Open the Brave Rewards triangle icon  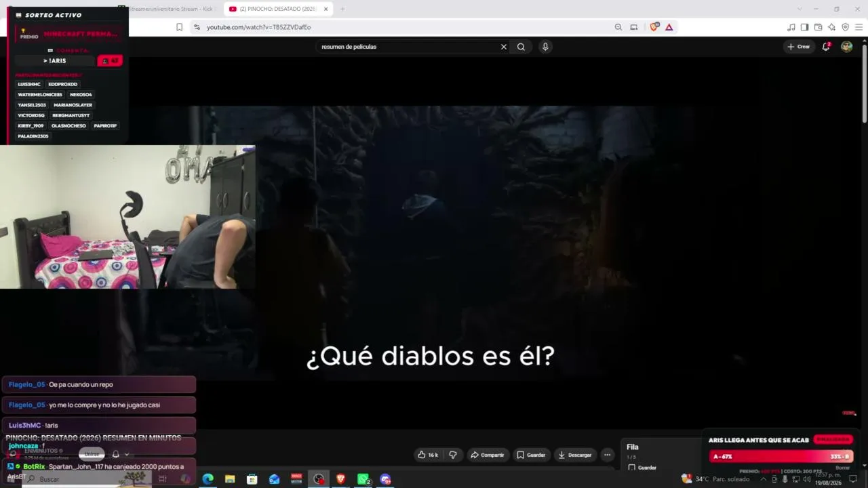point(669,27)
